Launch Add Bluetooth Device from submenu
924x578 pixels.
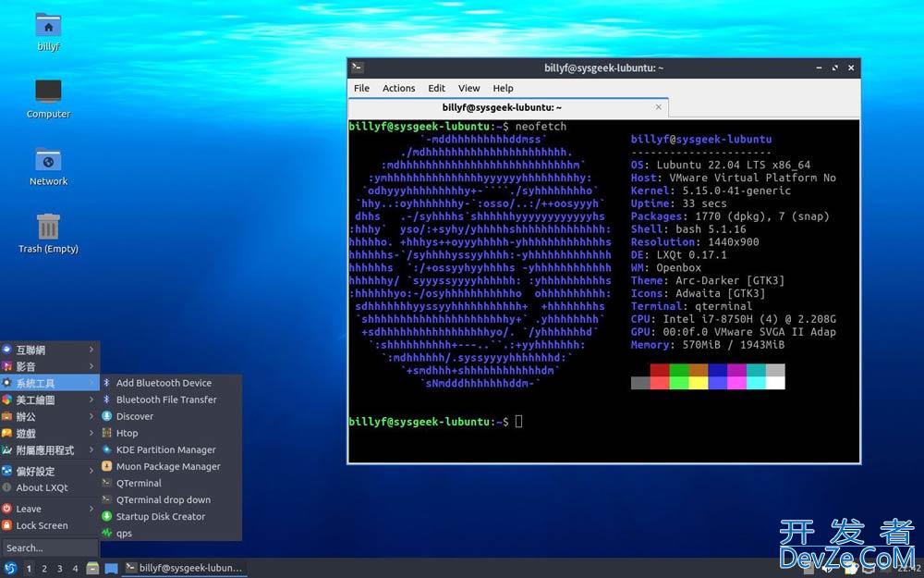click(171, 383)
